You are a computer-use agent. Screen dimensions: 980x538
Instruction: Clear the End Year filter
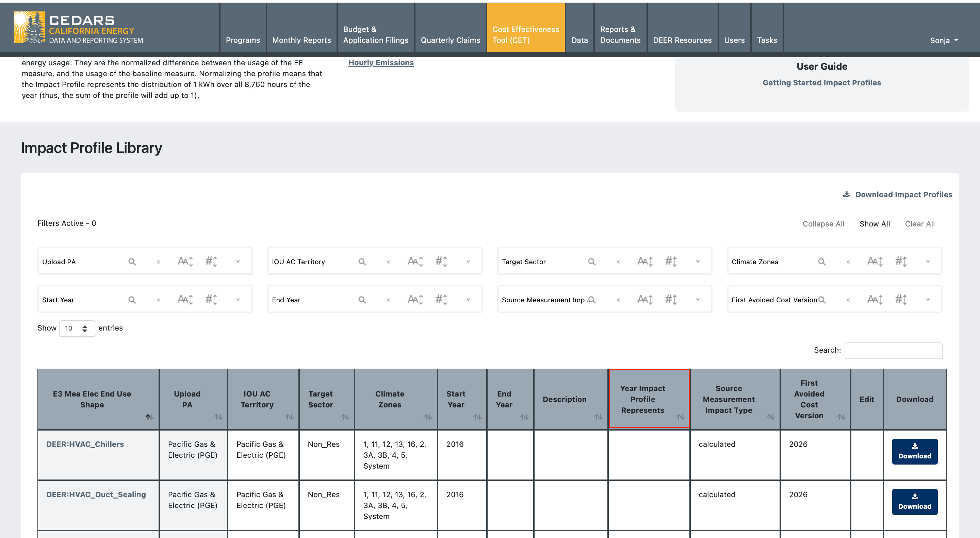(388, 300)
